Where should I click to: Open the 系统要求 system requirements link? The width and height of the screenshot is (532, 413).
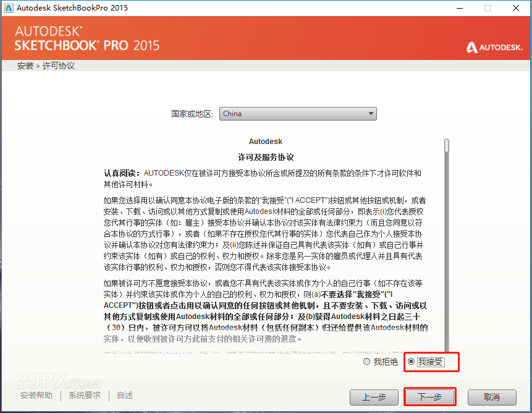pyautogui.click(x=85, y=395)
